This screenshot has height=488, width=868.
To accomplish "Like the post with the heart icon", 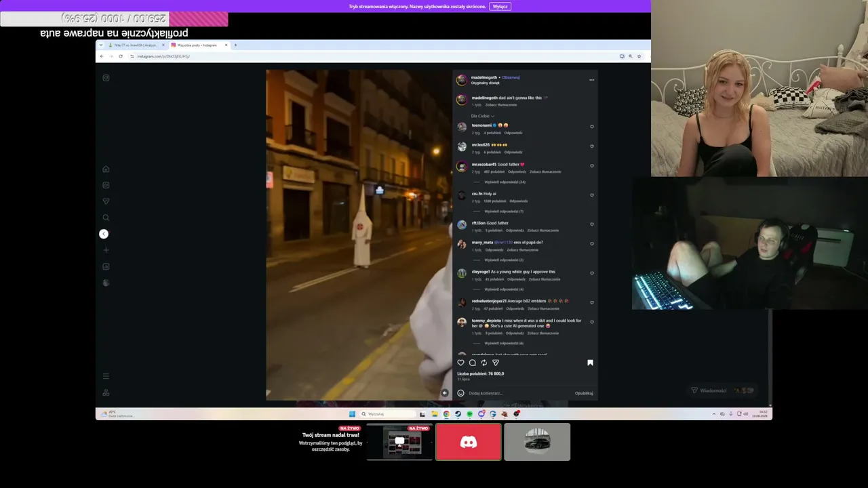I will coord(461,363).
